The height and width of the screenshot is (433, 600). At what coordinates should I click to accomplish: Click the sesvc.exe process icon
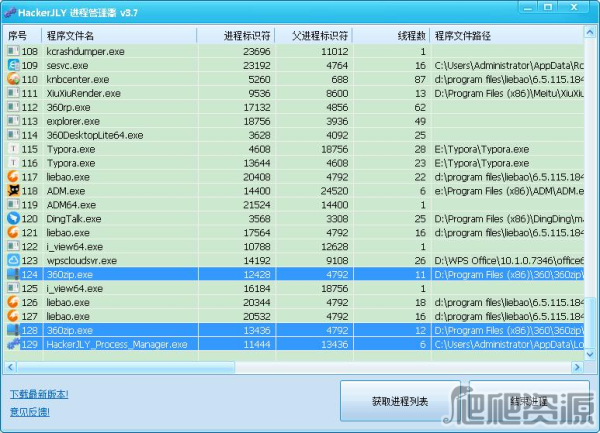(13, 65)
